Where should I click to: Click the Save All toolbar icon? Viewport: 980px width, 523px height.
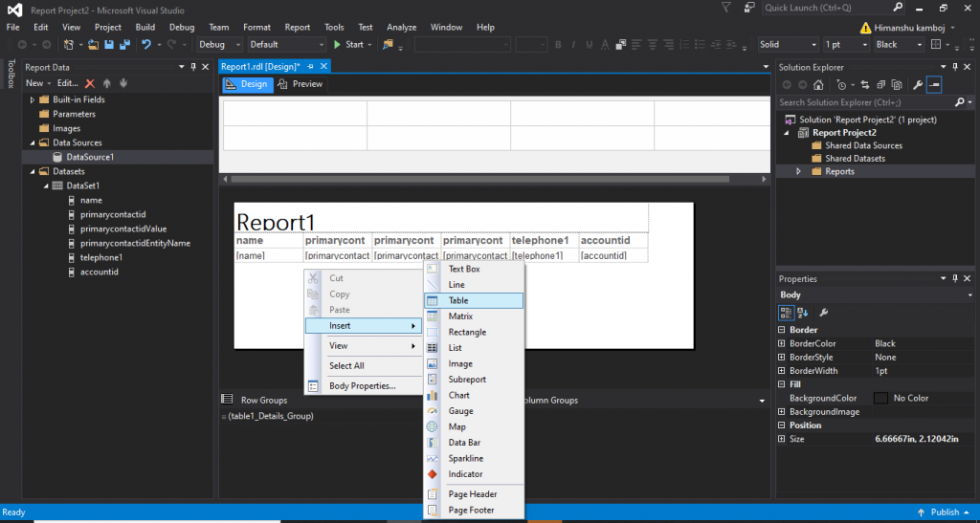click(123, 44)
